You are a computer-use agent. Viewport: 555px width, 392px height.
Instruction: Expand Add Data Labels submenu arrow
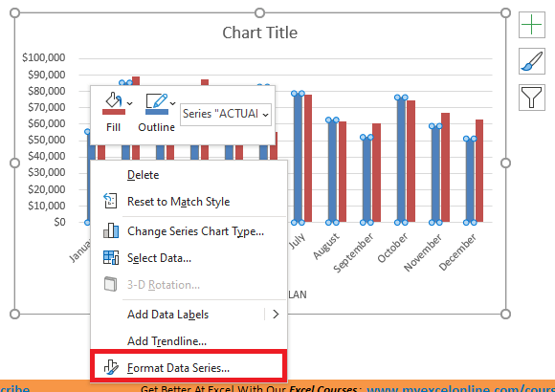[276, 315]
